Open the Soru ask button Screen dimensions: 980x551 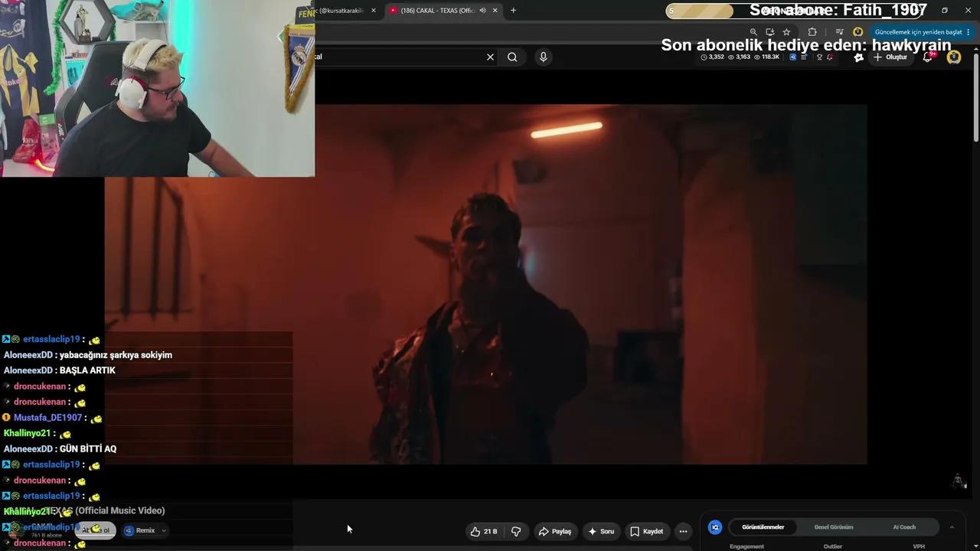pyautogui.click(x=601, y=531)
